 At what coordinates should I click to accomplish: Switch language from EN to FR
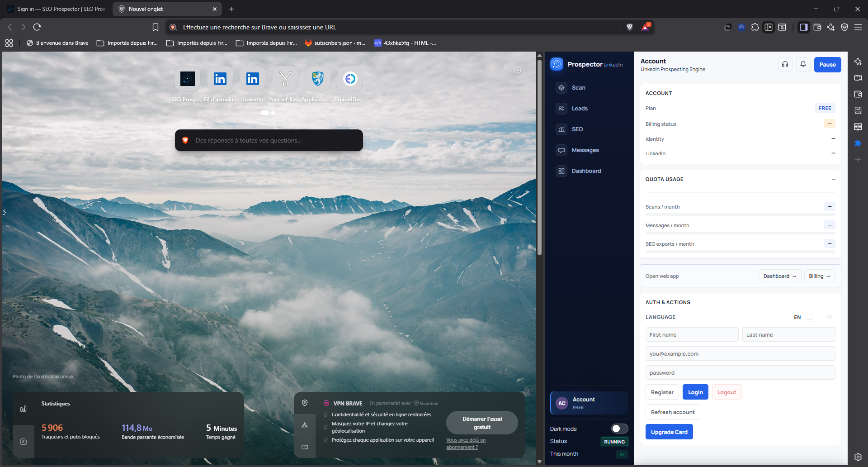click(x=809, y=317)
